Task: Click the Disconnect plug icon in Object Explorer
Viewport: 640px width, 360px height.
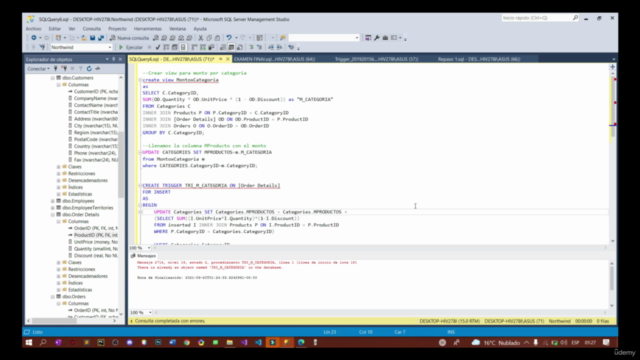Action: pyautogui.click(x=64, y=69)
